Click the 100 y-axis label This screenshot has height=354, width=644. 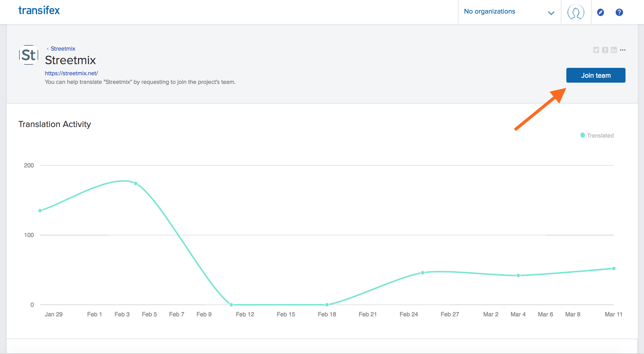(x=29, y=235)
